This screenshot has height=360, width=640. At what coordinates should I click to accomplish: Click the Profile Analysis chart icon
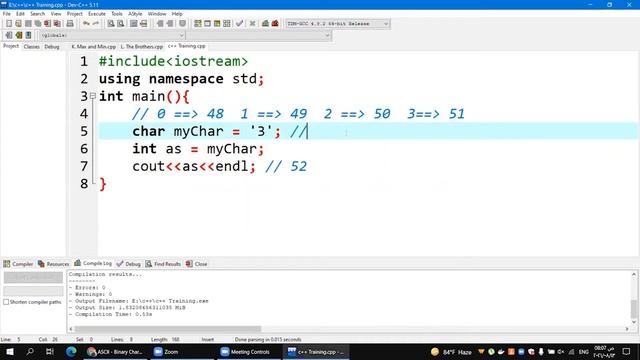point(266,24)
